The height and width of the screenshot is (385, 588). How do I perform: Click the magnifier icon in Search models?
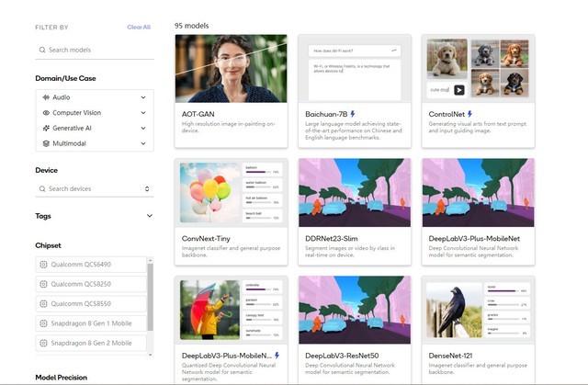pyautogui.click(x=42, y=50)
